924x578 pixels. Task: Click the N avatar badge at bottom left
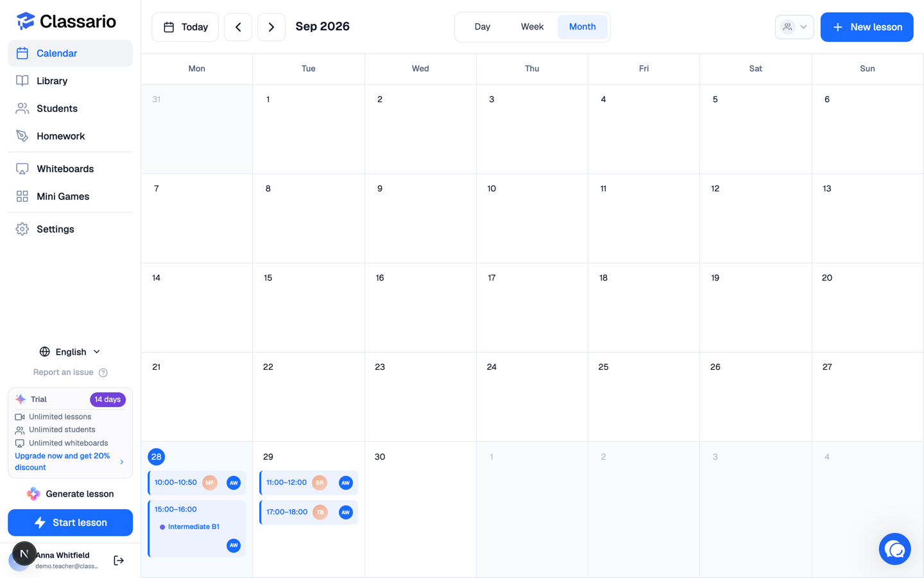click(x=24, y=554)
